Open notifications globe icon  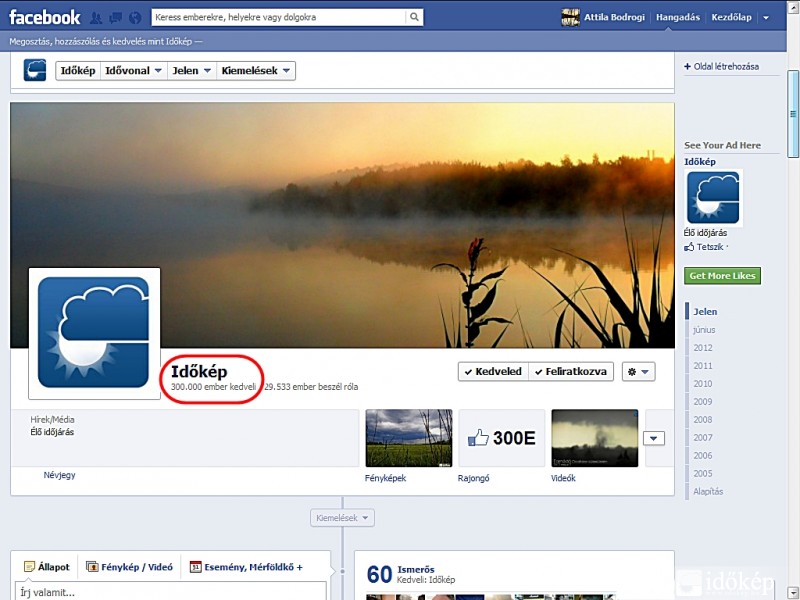(x=135, y=18)
